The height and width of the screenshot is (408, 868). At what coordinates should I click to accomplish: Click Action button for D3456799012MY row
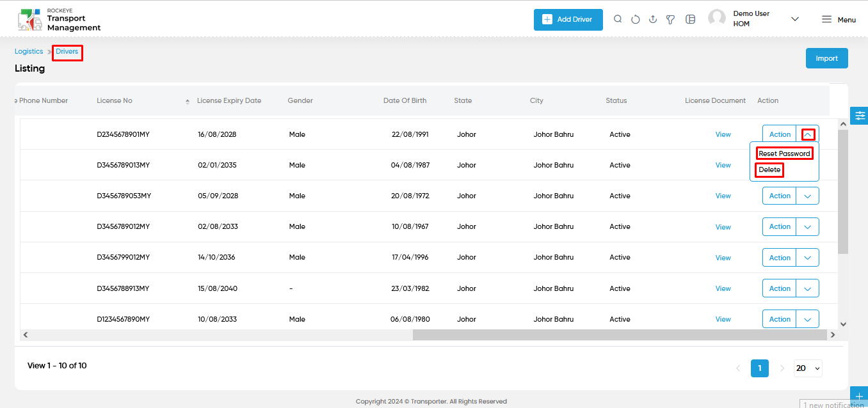pos(780,258)
